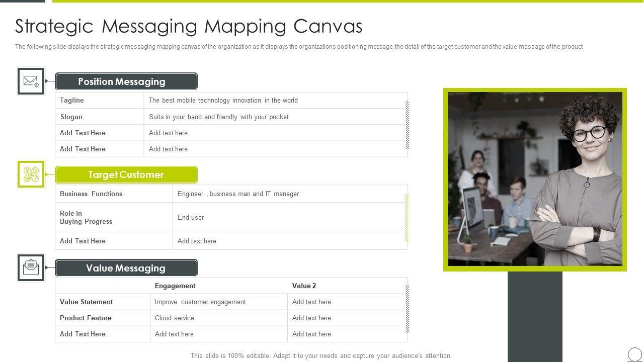Click the hatched bar right of Position Messaging table
The image size is (644, 362).
(x=407, y=125)
